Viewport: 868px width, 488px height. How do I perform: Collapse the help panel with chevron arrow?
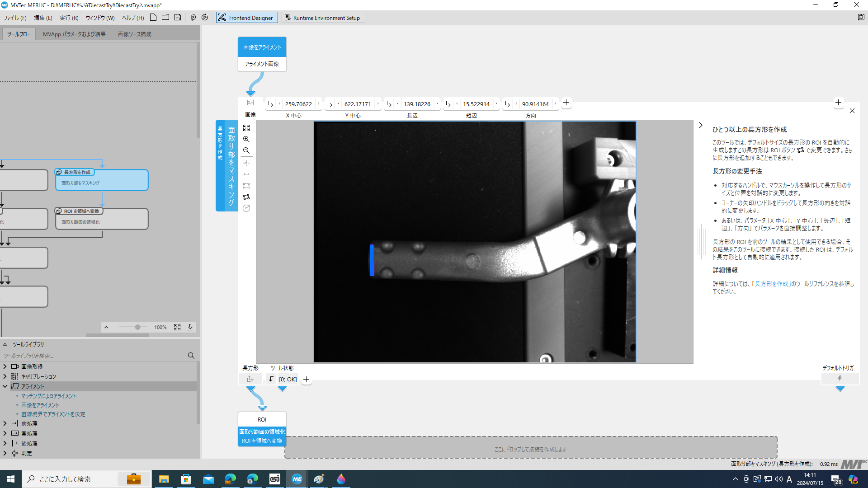(701, 125)
